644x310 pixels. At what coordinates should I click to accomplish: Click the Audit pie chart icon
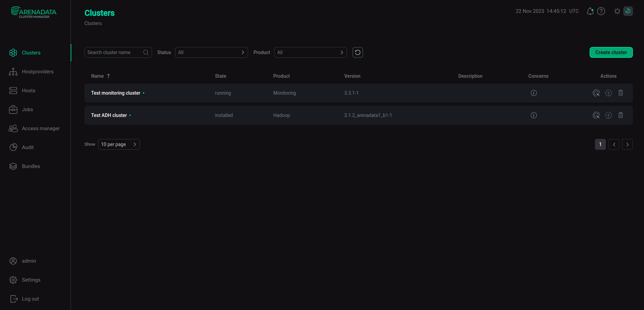[x=13, y=147]
